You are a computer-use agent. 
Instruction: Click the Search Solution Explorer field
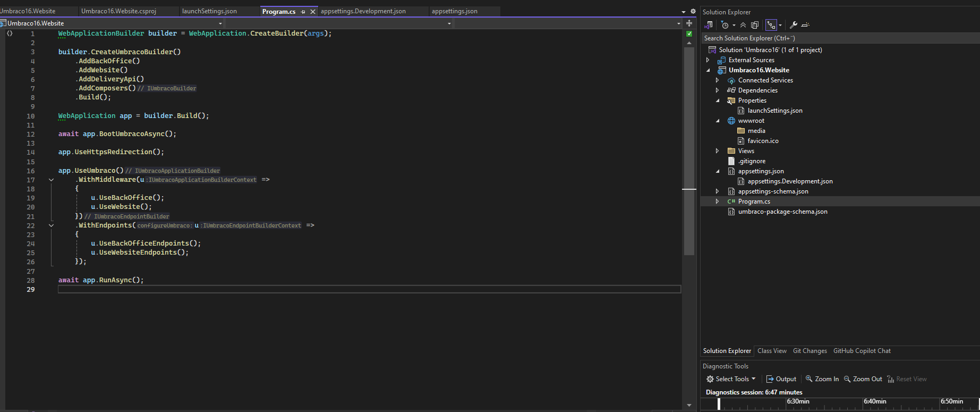click(839, 38)
